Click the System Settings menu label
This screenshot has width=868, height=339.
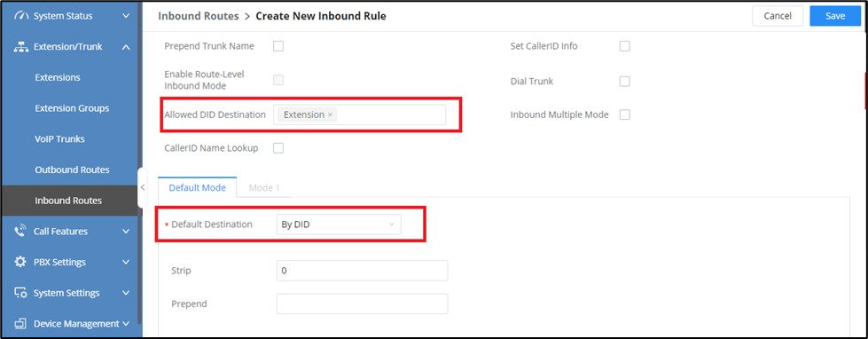click(x=66, y=293)
